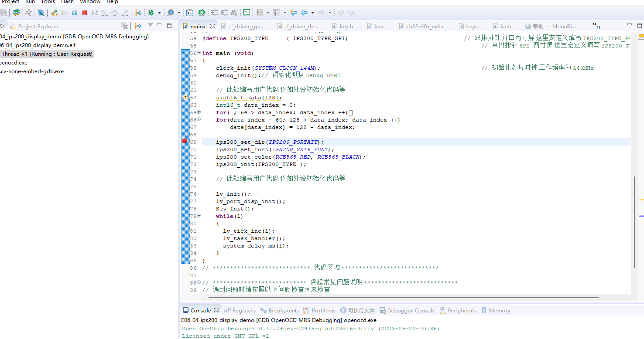Viewport: 644px width, 339px height.
Task: Click instruction stepping icon in Project Explorer panel
Action: point(138,26)
